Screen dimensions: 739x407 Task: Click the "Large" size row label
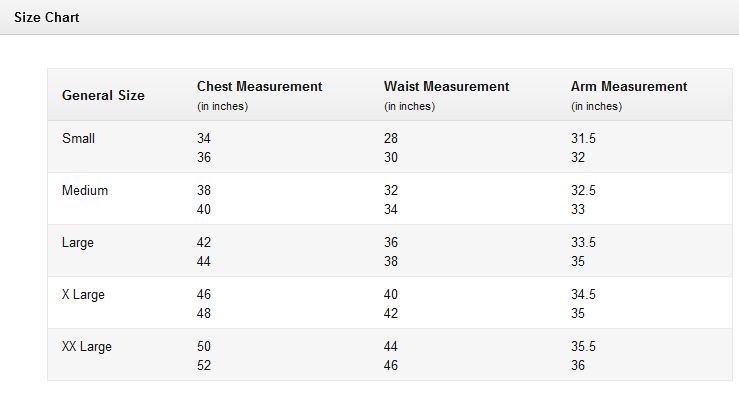pyautogui.click(x=79, y=243)
